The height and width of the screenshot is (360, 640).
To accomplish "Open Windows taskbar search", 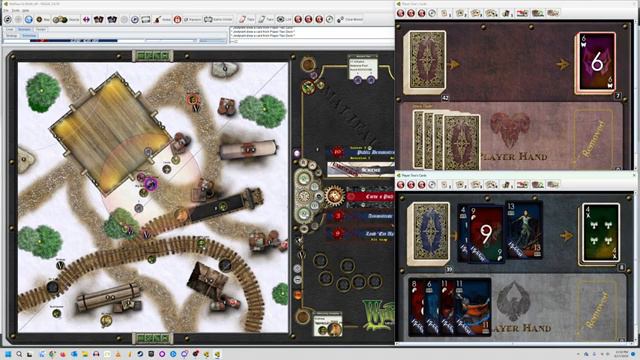I will [x=19, y=354].
